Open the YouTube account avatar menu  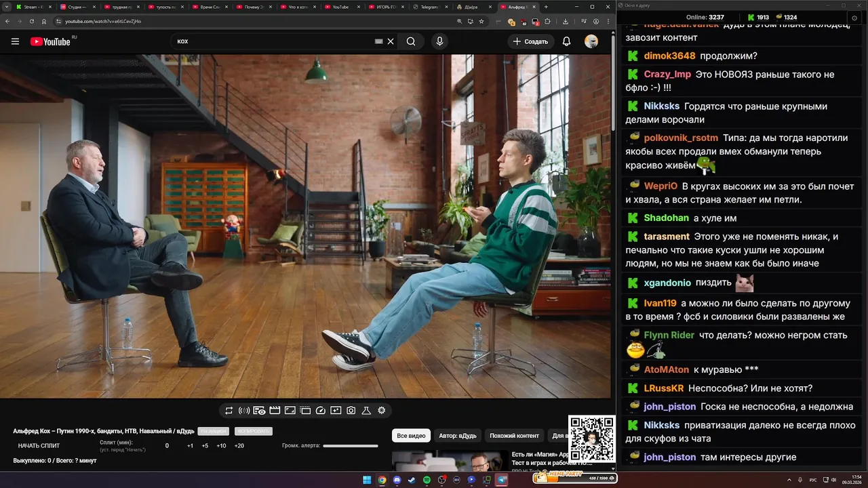[591, 41]
